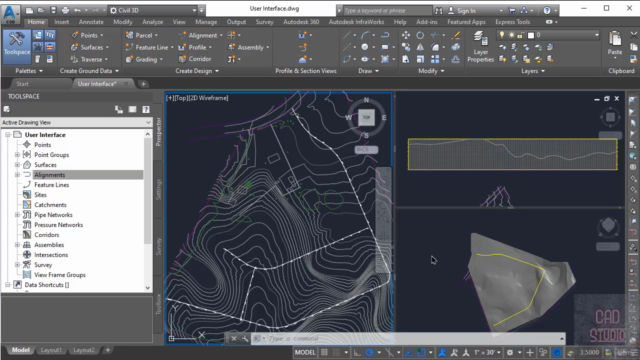
Task: Click the annotation monitor plus icon in status bar
Action: pyautogui.click(x=530, y=352)
